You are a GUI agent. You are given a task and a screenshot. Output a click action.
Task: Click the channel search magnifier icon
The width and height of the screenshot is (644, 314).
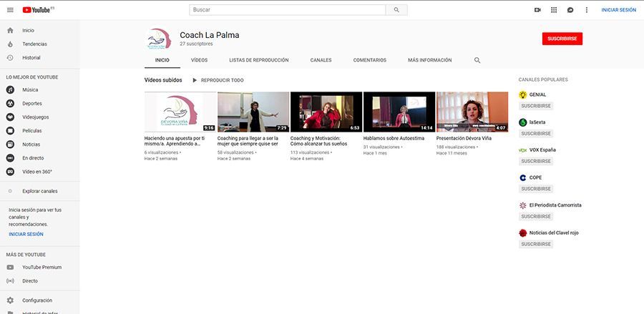[477, 60]
